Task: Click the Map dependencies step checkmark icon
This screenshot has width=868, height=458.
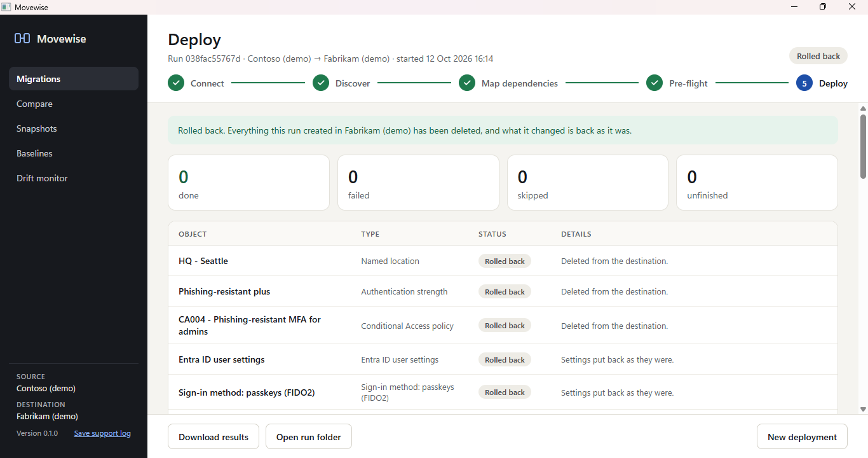Action: 467,83
